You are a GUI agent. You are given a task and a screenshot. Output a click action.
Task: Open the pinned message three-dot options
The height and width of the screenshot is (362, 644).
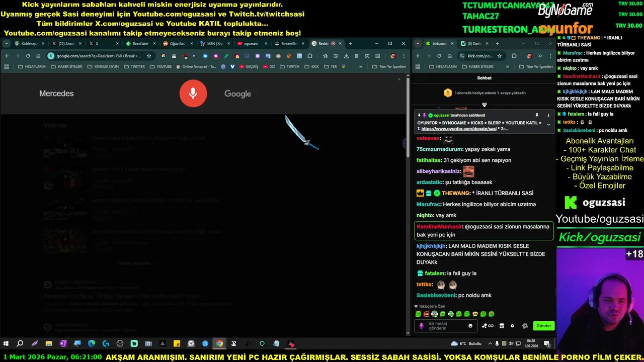548,115
